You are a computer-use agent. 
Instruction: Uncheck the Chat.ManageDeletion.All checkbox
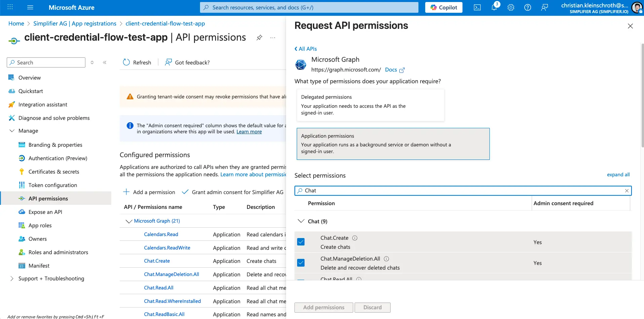[301, 263]
